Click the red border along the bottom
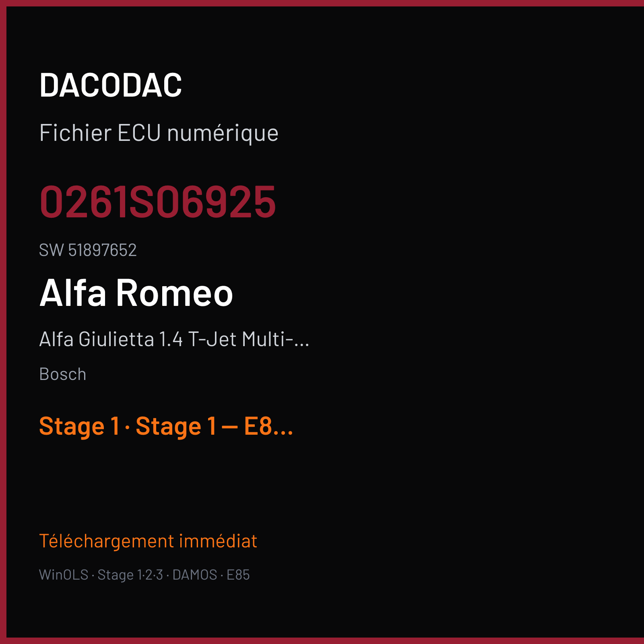The height and width of the screenshot is (644, 644). tap(322, 641)
